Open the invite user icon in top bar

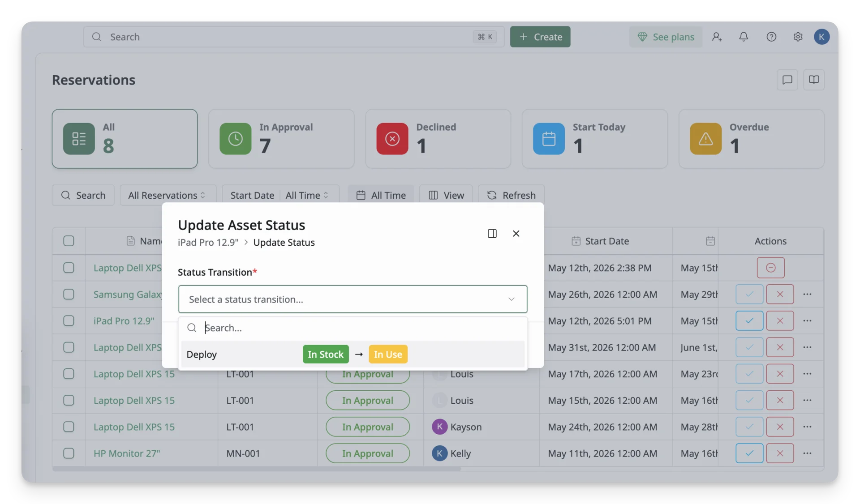pyautogui.click(x=717, y=37)
